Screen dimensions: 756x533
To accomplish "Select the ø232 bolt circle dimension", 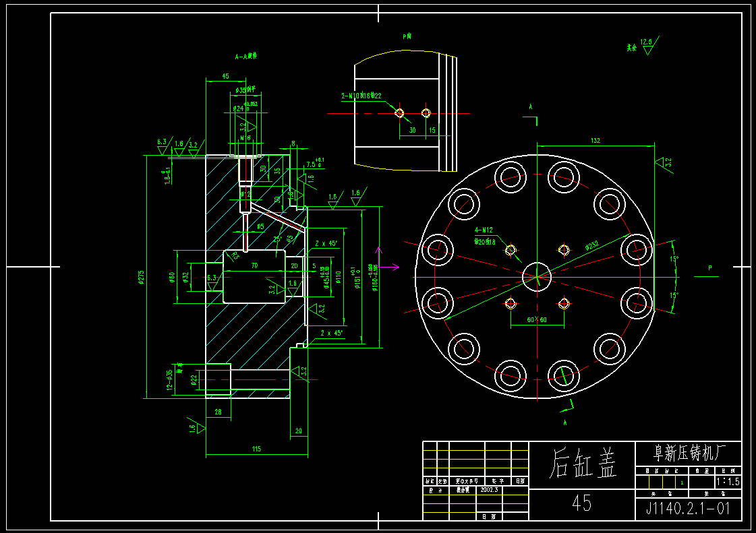I will click(592, 246).
